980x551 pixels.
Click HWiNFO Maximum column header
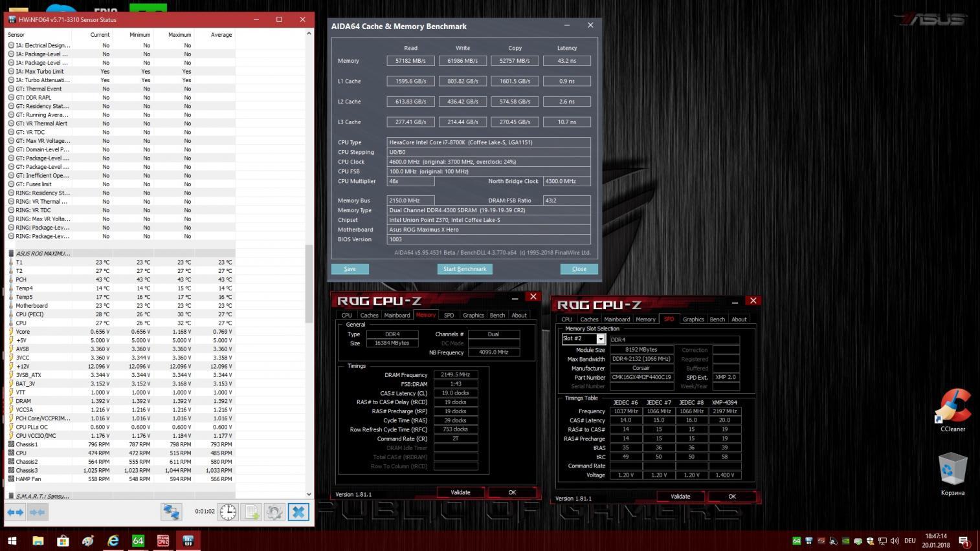click(173, 35)
